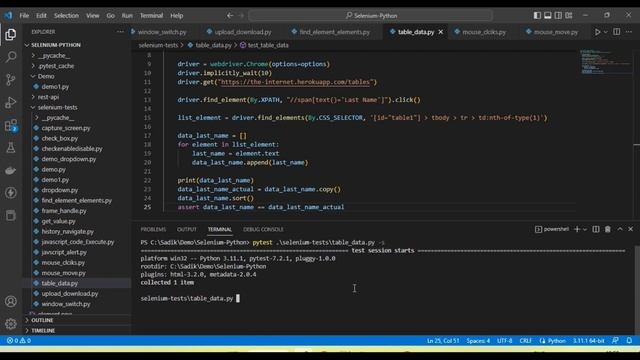Viewport: 640px width, 360px height.
Task: Open the Terminal menu
Action: pyautogui.click(x=151, y=16)
